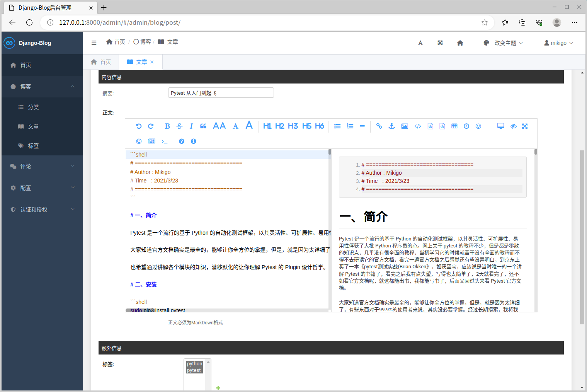Apply bold formatting in the editor
Image resolution: width=587 pixels, height=392 pixels.
point(167,126)
